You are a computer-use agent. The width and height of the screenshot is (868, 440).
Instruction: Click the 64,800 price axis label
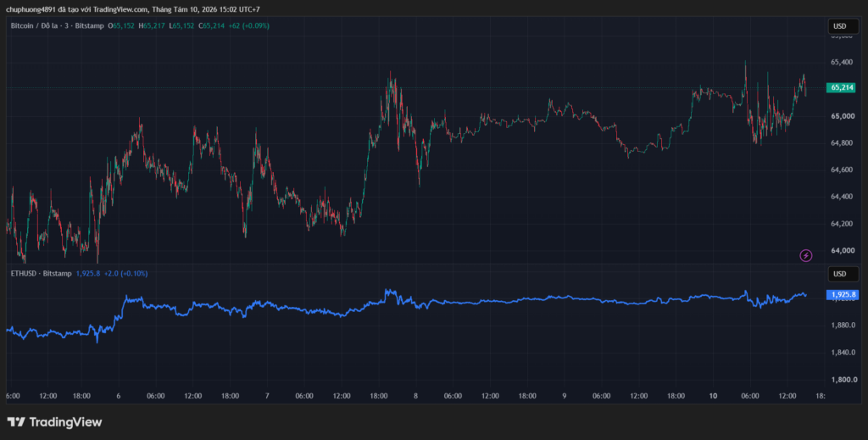842,143
